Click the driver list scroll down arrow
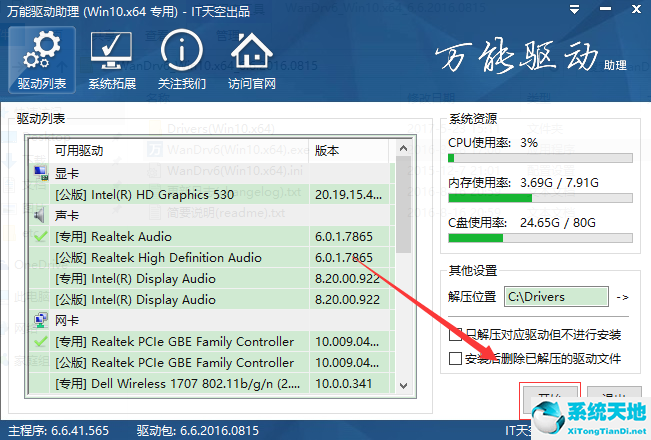This screenshot has width=651, height=440. click(403, 386)
